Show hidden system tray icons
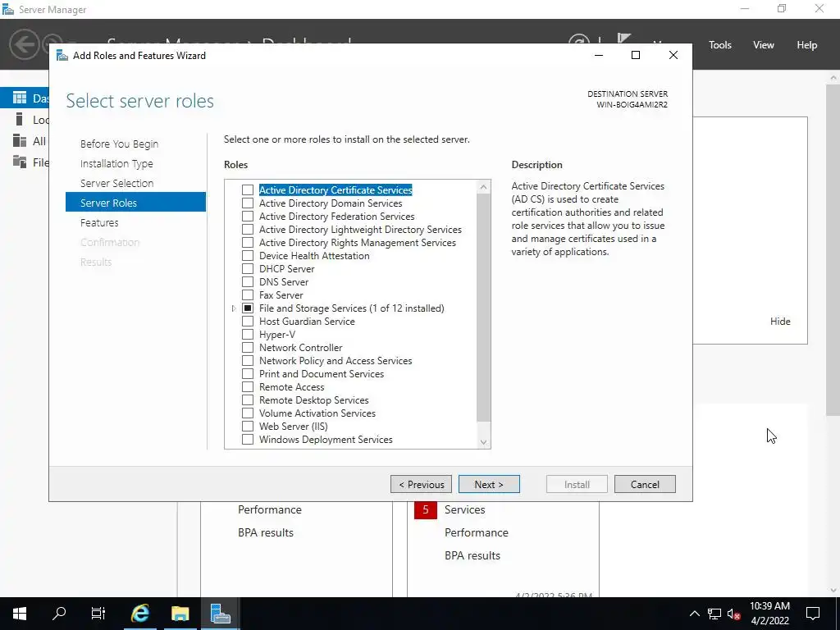Image resolution: width=840 pixels, height=630 pixels. click(694, 614)
